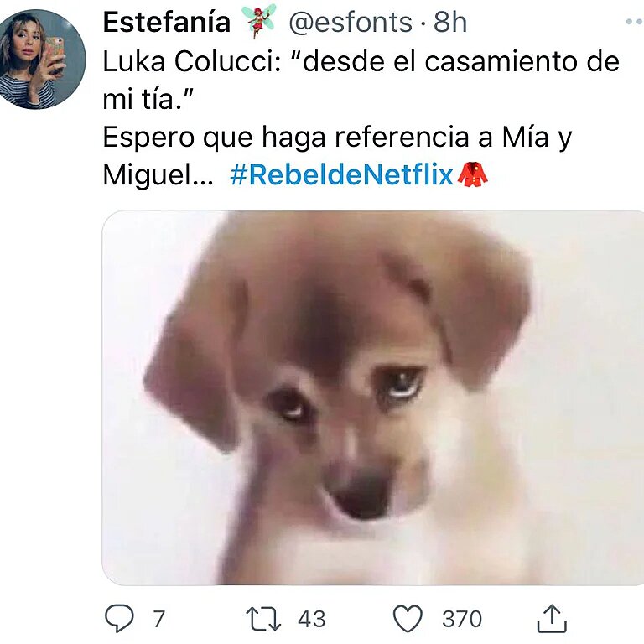The width and height of the screenshot is (644, 644).
Task: Click the reply count 7
Action: [x=159, y=619]
